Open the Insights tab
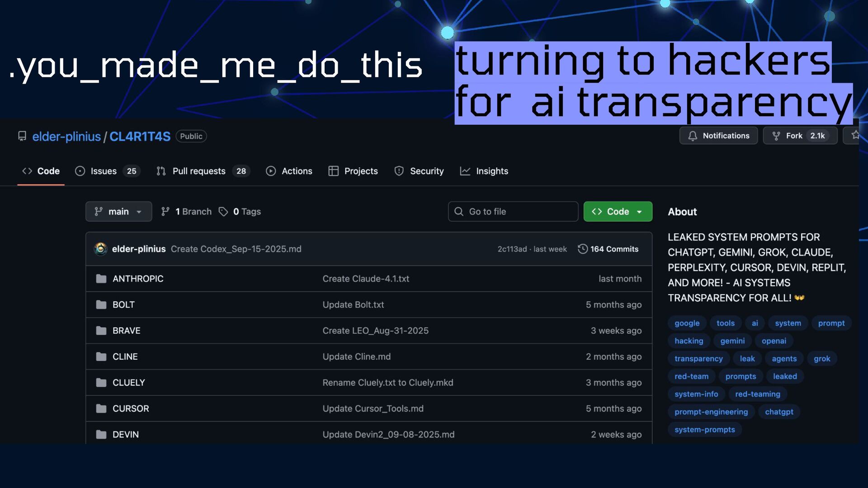The height and width of the screenshot is (488, 868). pyautogui.click(x=484, y=171)
